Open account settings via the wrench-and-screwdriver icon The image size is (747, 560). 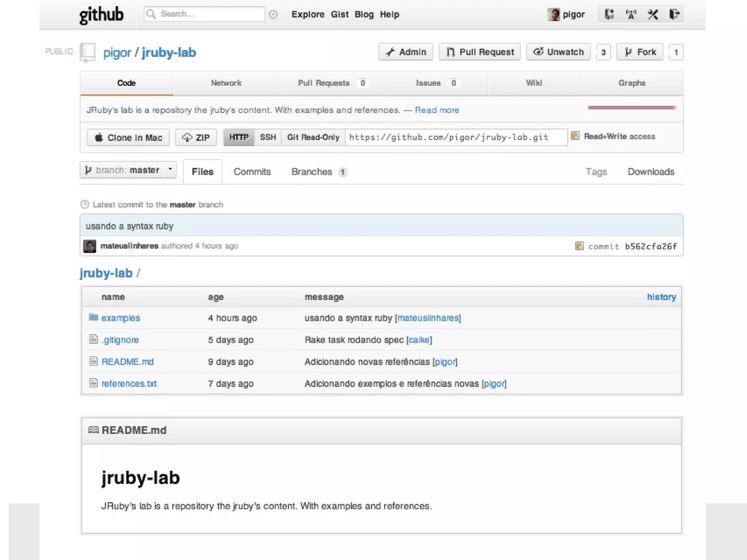click(x=653, y=15)
